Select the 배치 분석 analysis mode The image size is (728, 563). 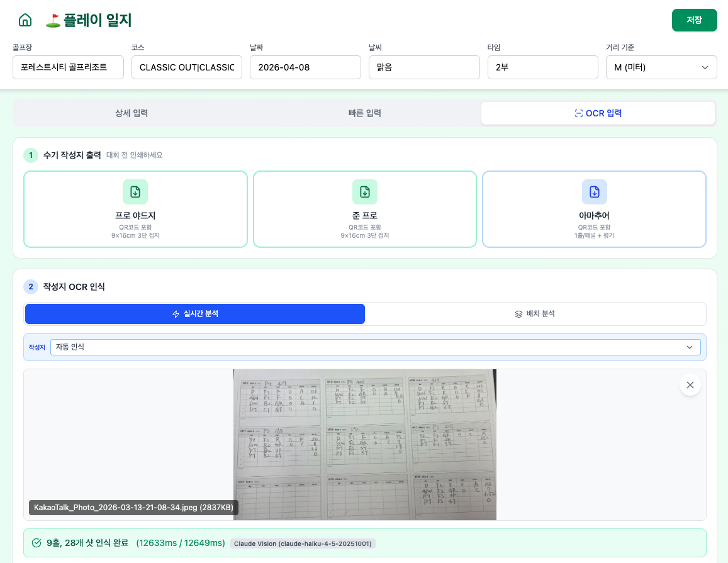pos(535,314)
